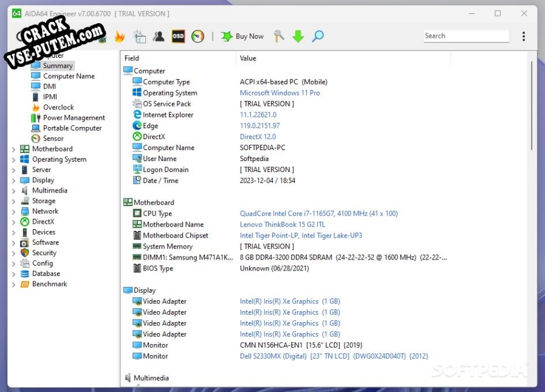Click the green download arrow icon
Screen dimensions: 545x392
[x=298, y=36]
